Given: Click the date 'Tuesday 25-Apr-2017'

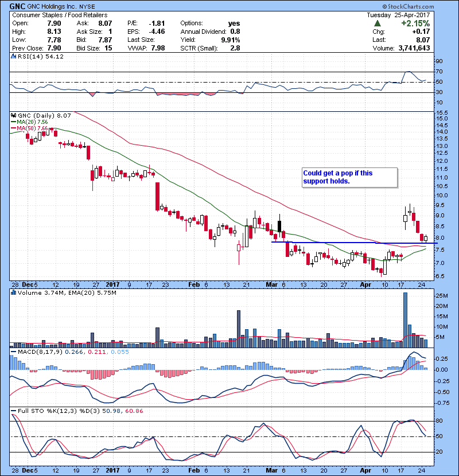Looking at the screenshot, I should click(398, 15).
